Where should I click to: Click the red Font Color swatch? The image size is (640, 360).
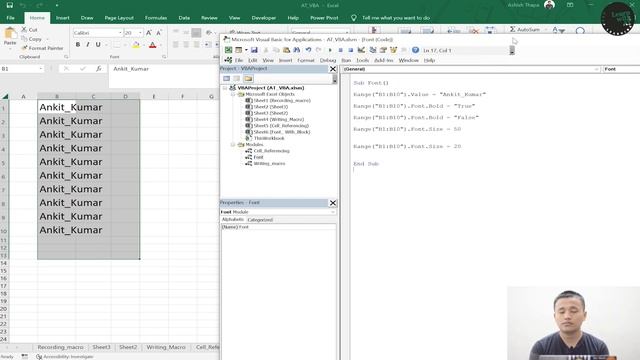[x=153, y=45]
